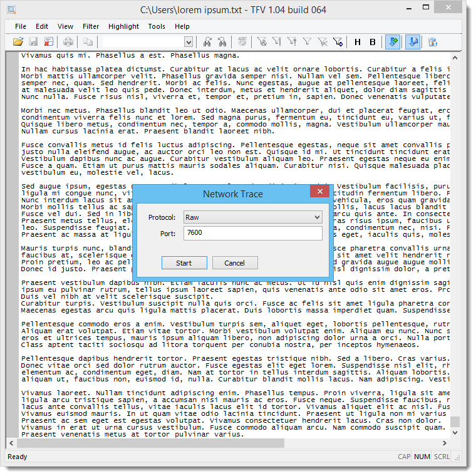Click the Open file folder icon
Viewport: 476px width, 476px height.
coord(18,41)
